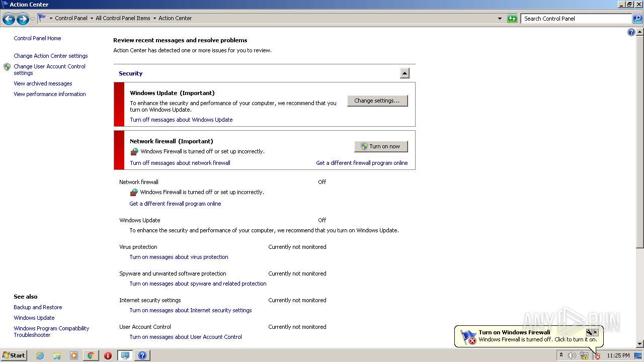Click the Action Center flag tray icon

click(x=597, y=355)
